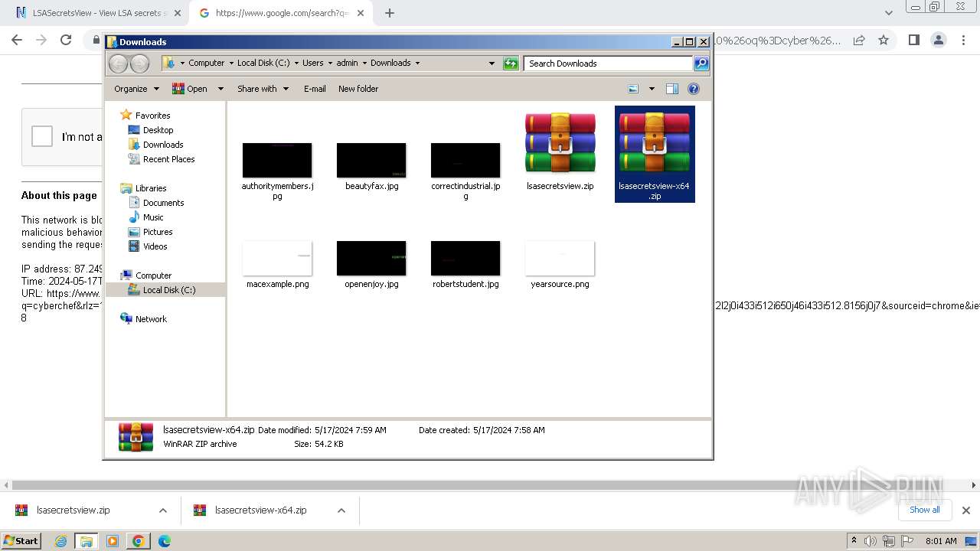Image resolution: width=980 pixels, height=551 pixels.
Task: Click Local Disk (C:) in the breadcrumb
Action: tap(263, 63)
